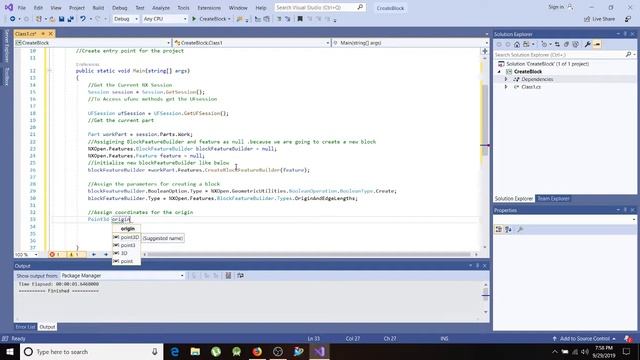Go to the previous issue using left arrow

coord(94,254)
